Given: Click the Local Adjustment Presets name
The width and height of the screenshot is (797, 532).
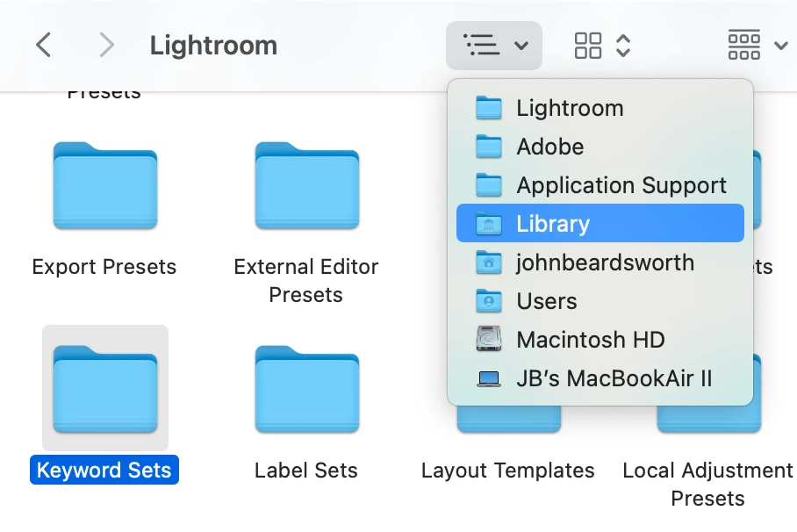Looking at the screenshot, I should (x=707, y=484).
